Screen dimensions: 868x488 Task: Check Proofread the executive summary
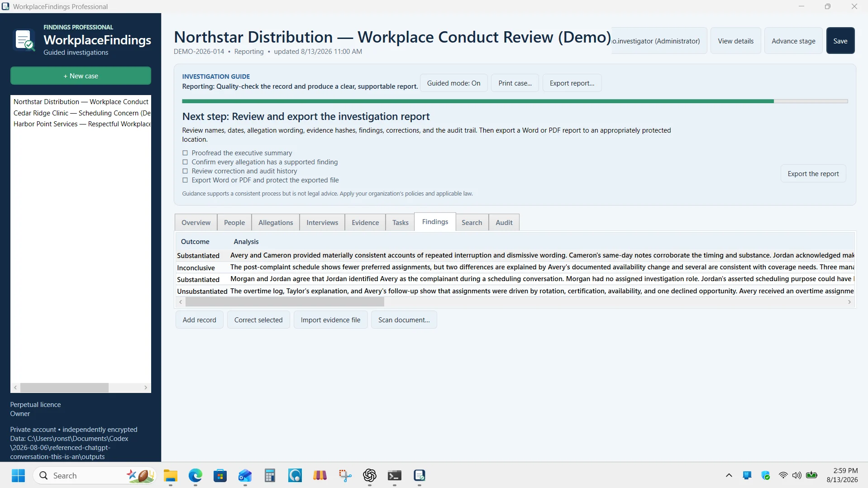click(x=185, y=153)
